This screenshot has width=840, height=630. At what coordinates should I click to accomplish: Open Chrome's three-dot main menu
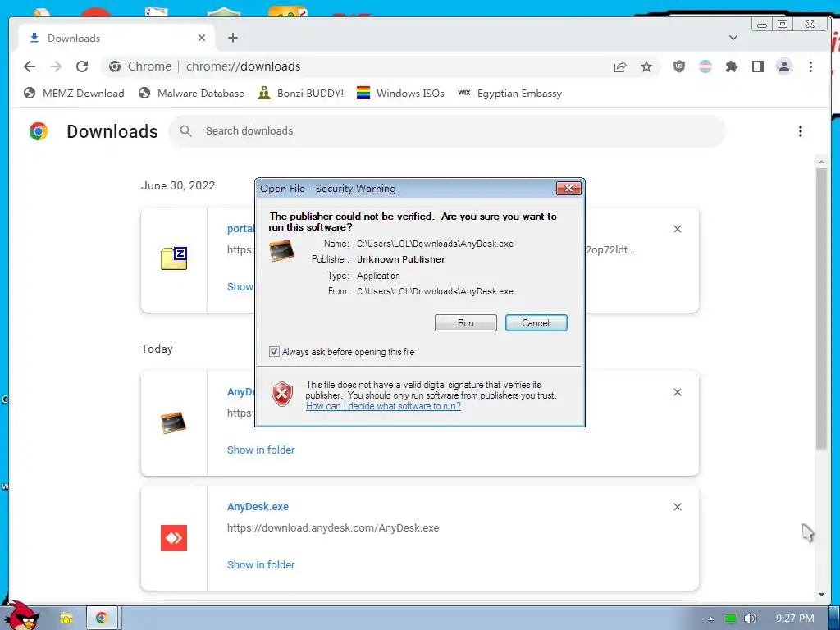[x=810, y=66]
